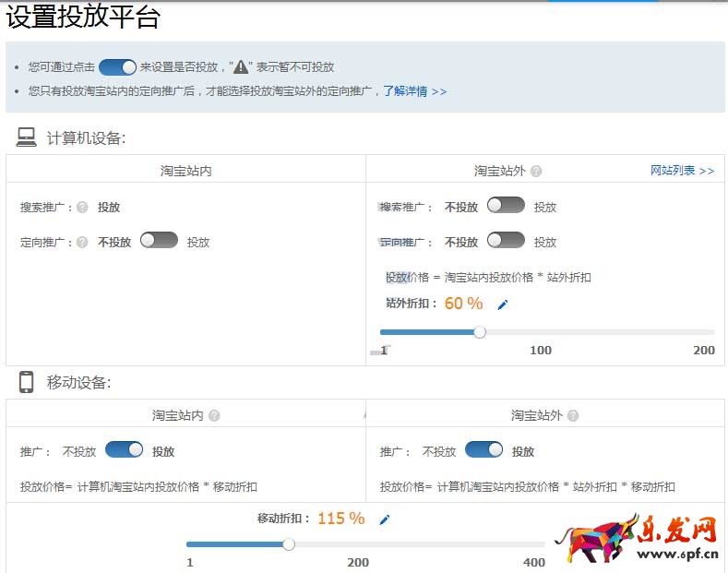
Task: Click question mark beside mobile 淘宝站内 header
Action: 214,416
